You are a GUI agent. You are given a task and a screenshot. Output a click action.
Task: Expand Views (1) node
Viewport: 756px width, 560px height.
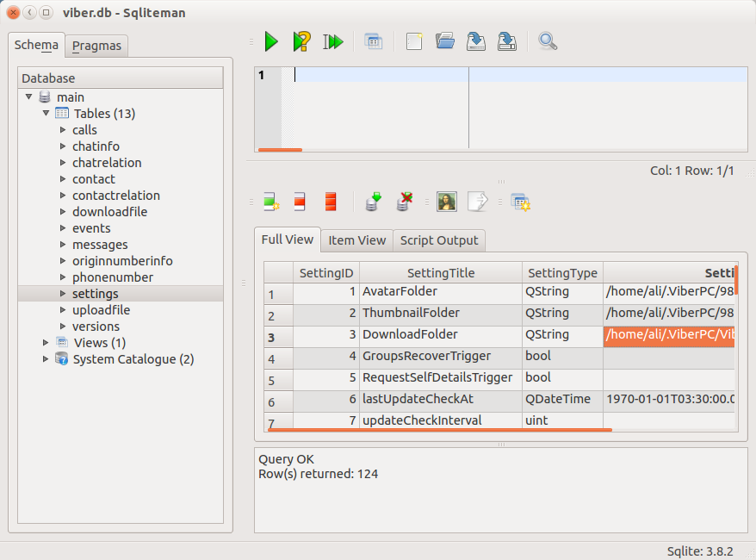point(46,343)
